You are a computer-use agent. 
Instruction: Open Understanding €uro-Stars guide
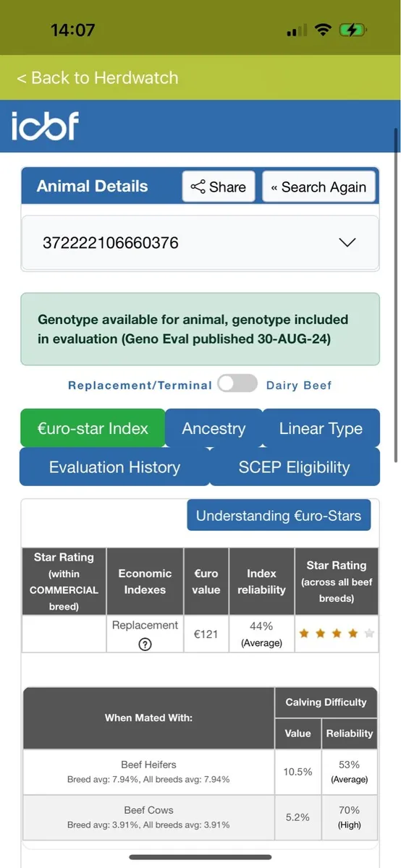point(279,516)
